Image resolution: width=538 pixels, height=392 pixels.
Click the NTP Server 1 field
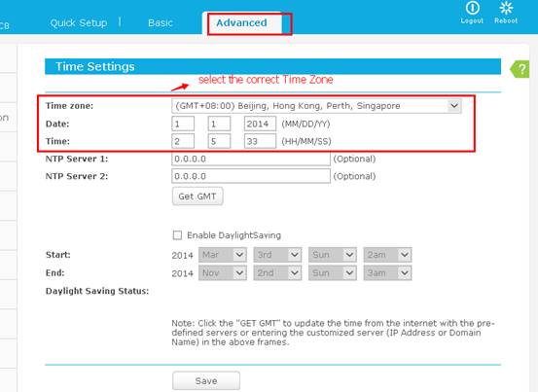(251, 159)
